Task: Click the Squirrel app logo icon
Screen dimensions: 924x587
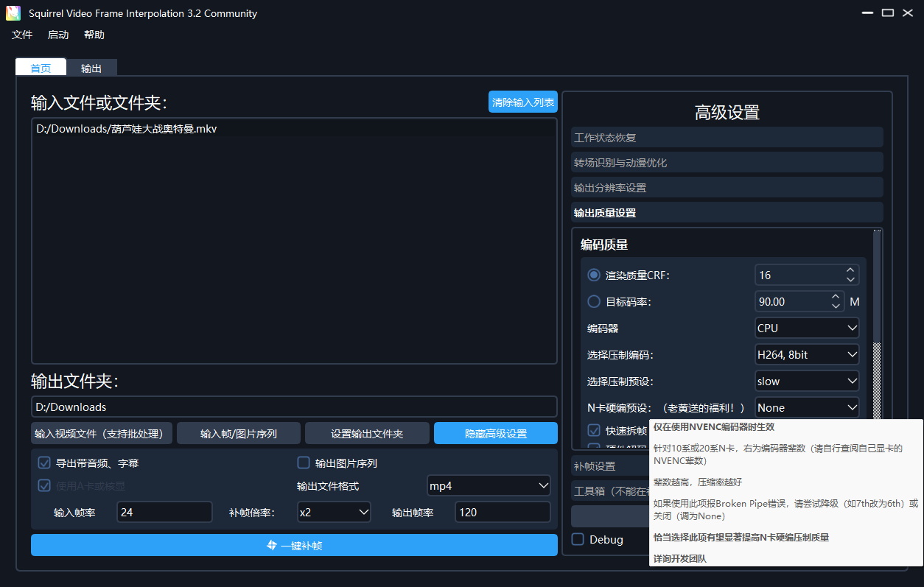Action: (13, 13)
